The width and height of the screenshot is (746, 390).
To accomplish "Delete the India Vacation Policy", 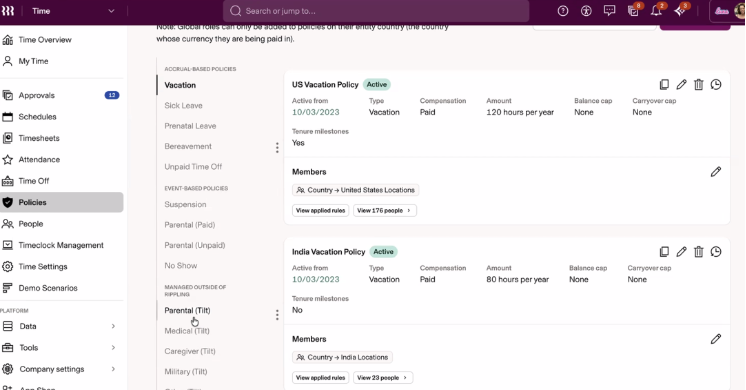I will (x=698, y=252).
